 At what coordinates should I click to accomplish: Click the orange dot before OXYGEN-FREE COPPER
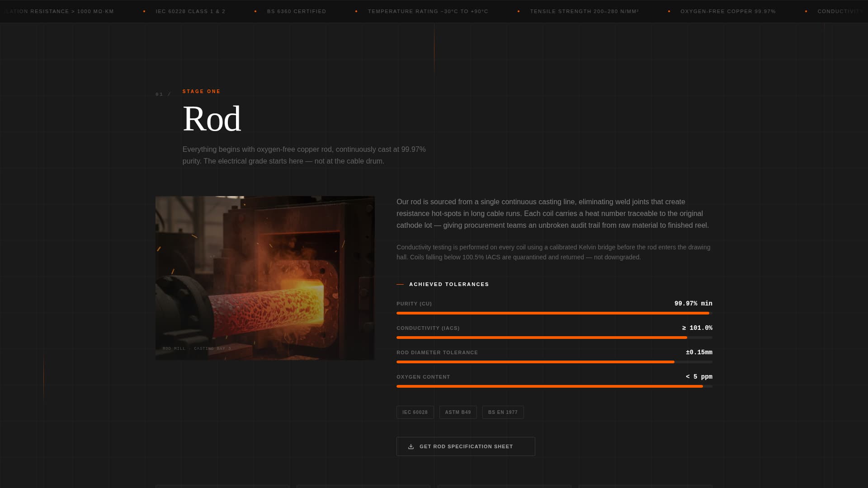click(669, 11)
